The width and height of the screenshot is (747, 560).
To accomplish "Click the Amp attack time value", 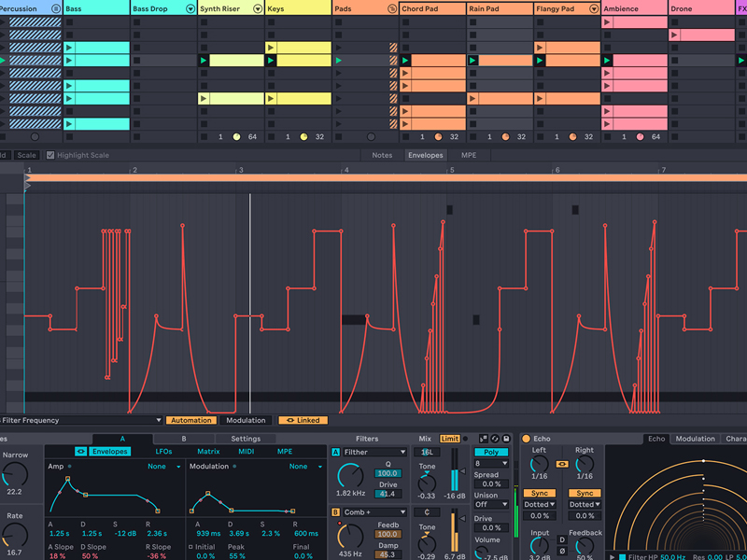I will (x=59, y=533).
